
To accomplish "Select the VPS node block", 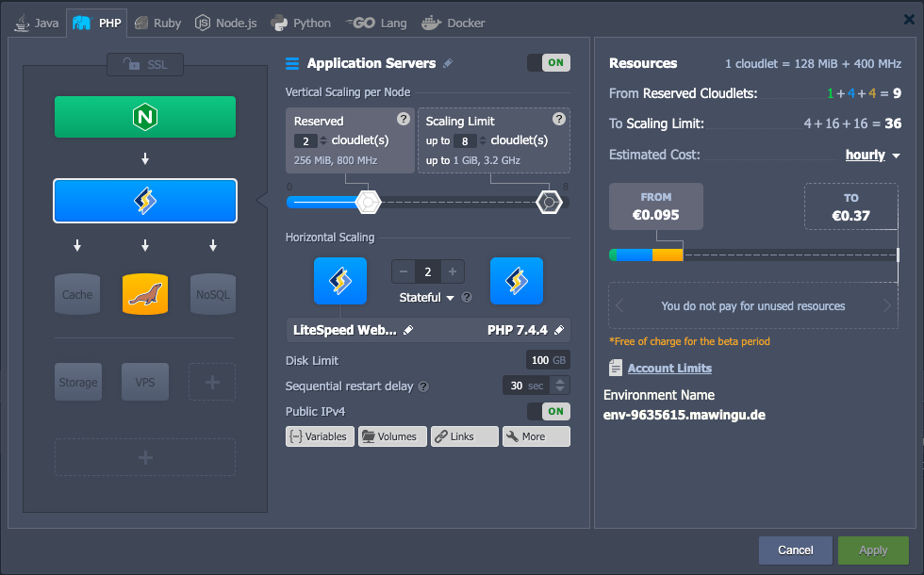I will tap(144, 381).
